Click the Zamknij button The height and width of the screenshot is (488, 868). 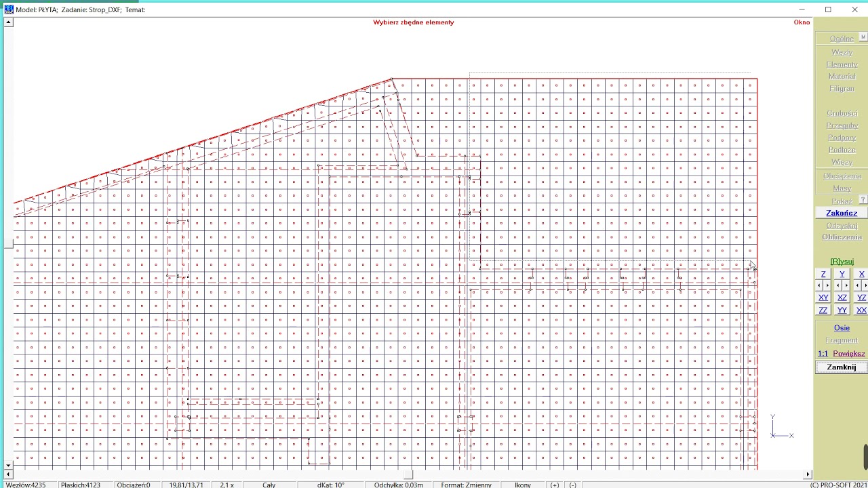point(842,367)
